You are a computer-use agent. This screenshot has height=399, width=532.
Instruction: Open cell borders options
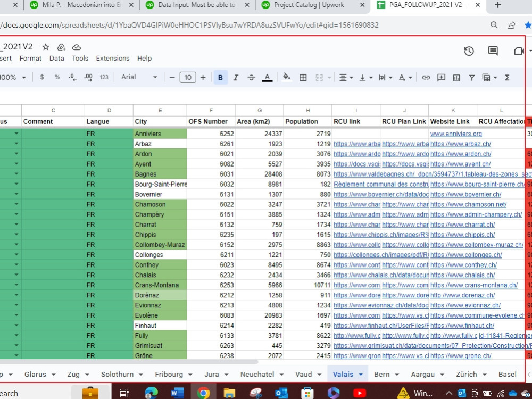(303, 78)
